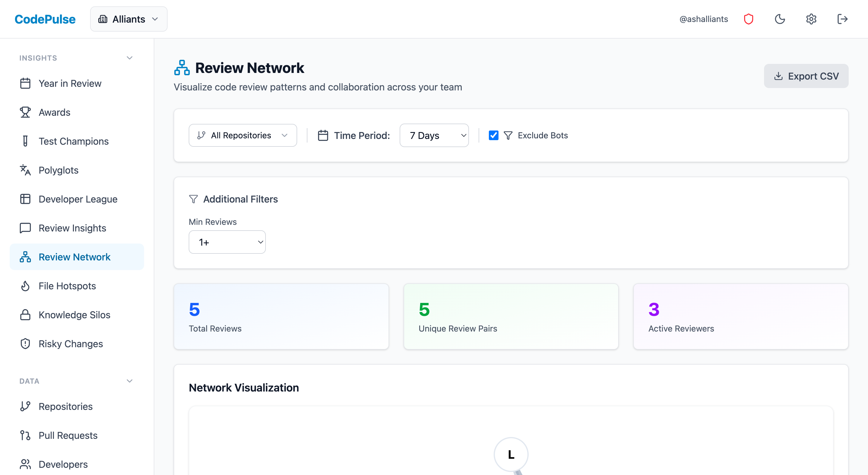Select the L node in Network Visualization
The width and height of the screenshot is (868, 475).
(x=511, y=455)
